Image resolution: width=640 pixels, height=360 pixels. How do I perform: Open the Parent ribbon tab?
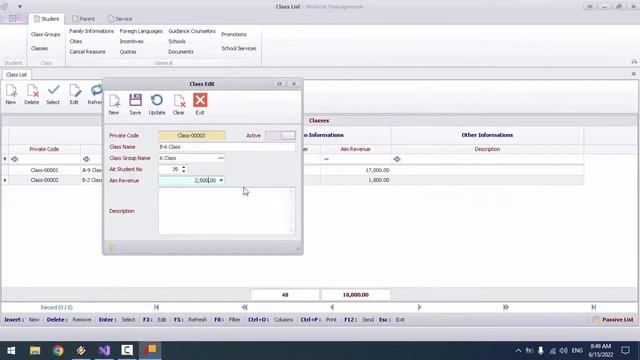point(83,19)
